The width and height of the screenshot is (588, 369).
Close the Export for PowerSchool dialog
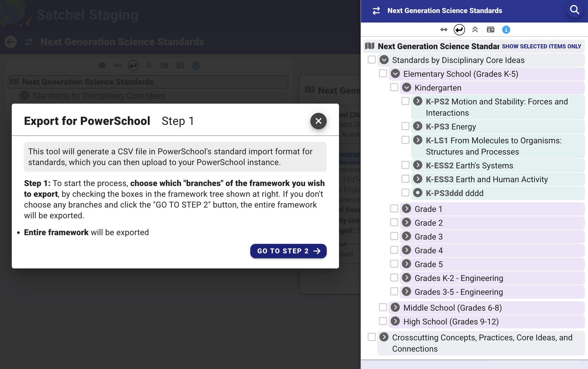318,121
